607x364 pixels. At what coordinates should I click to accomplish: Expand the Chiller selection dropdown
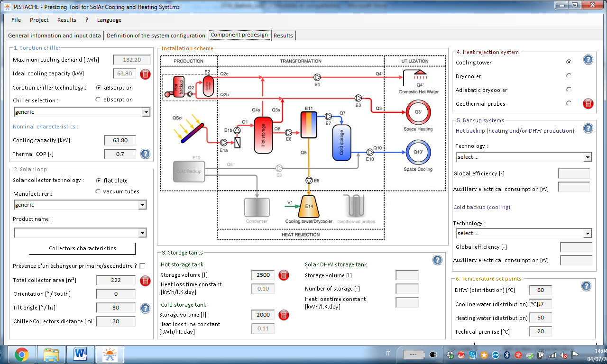[x=146, y=112]
